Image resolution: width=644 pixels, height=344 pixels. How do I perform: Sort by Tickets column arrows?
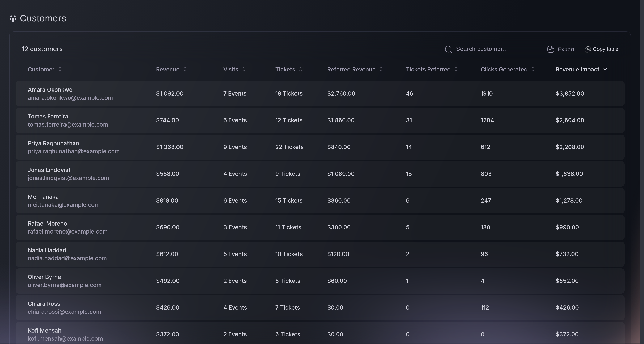(x=300, y=69)
